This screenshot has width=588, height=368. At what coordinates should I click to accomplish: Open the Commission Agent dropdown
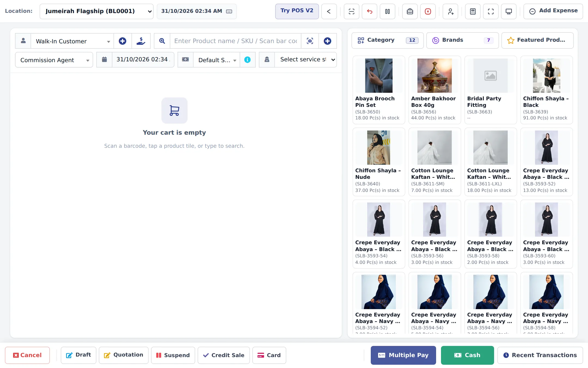54,60
